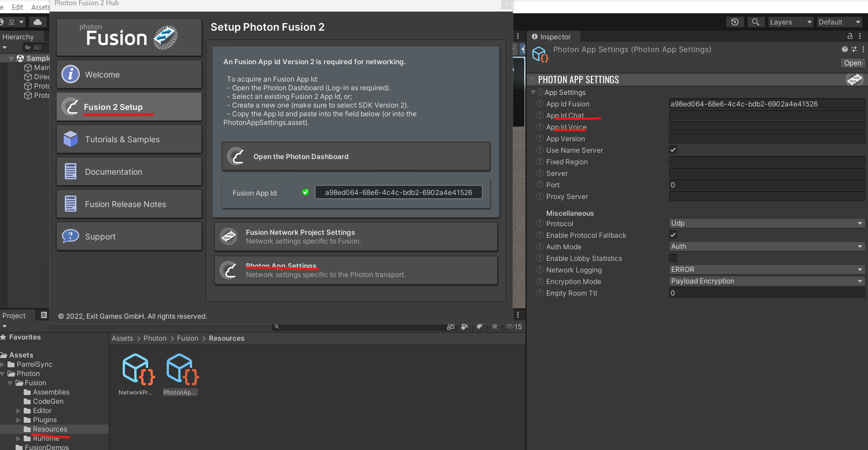Open the asset preset sliders icon

pos(854,50)
